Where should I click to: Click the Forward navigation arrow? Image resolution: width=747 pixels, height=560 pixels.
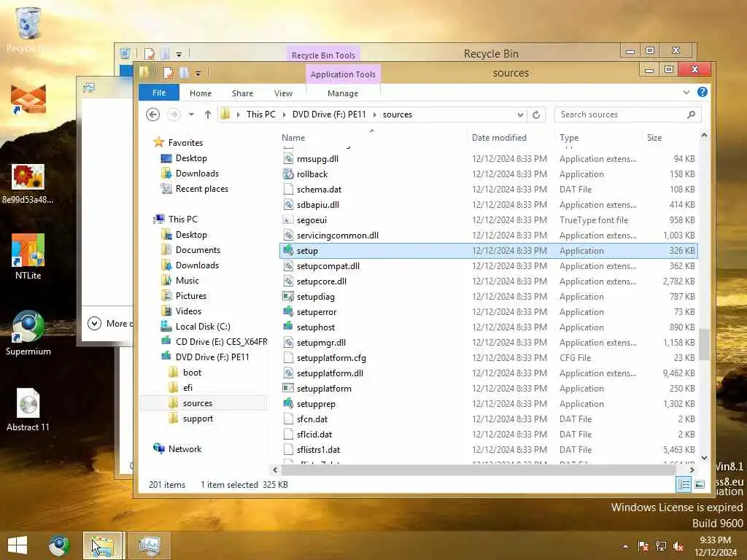174,114
